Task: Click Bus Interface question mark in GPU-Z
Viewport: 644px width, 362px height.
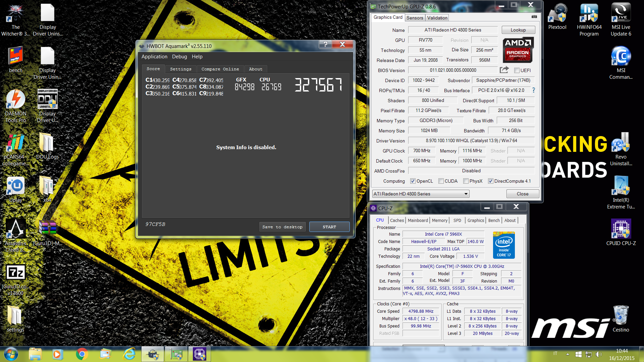Action: click(534, 90)
